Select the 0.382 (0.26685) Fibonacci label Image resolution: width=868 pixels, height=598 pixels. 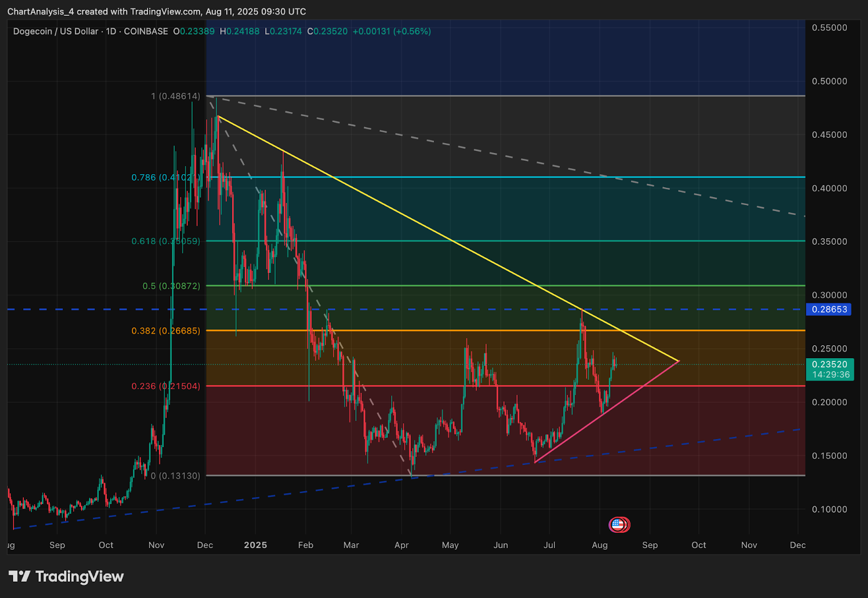165,330
